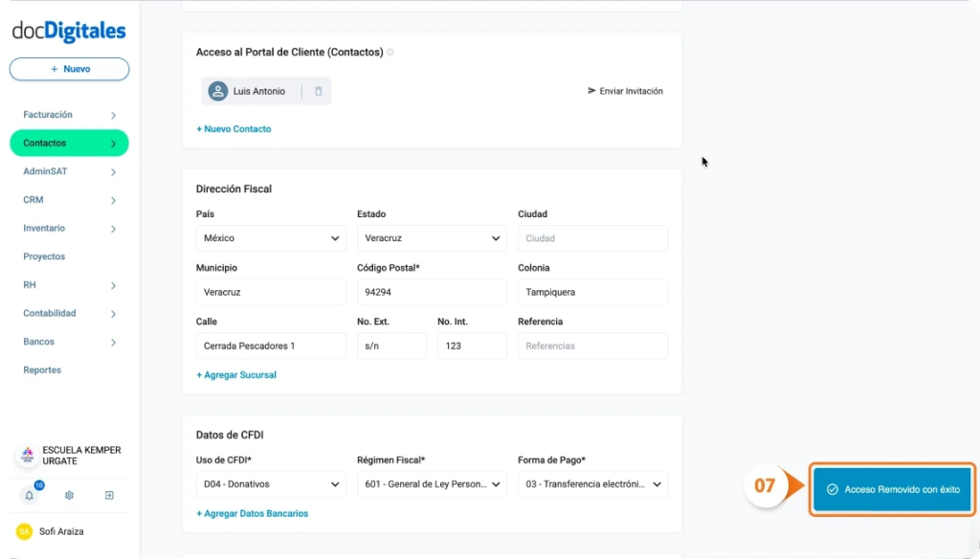The width and height of the screenshot is (980, 559).
Task: Open the notifications bell with 18 alerts
Action: (x=29, y=496)
